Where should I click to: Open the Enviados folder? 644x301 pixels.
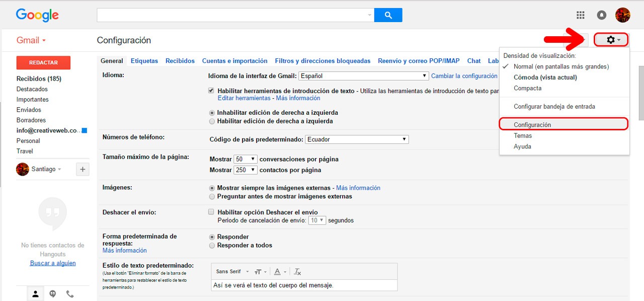(x=29, y=110)
